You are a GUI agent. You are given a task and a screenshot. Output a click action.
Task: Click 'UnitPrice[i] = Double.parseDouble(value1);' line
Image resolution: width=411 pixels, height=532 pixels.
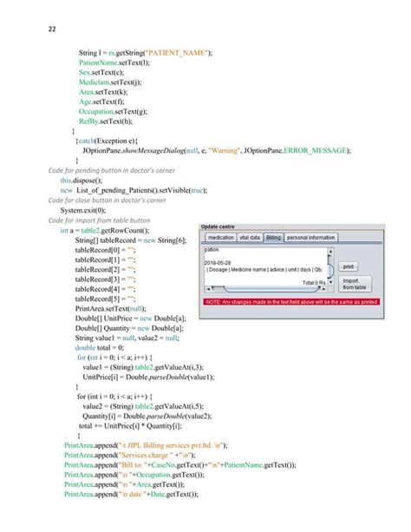click(x=148, y=378)
